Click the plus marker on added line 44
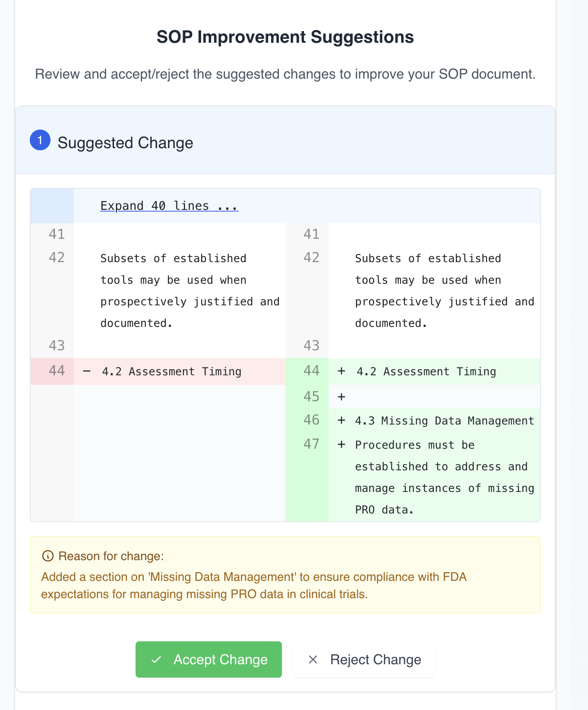This screenshot has height=710, width=588. (341, 371)
